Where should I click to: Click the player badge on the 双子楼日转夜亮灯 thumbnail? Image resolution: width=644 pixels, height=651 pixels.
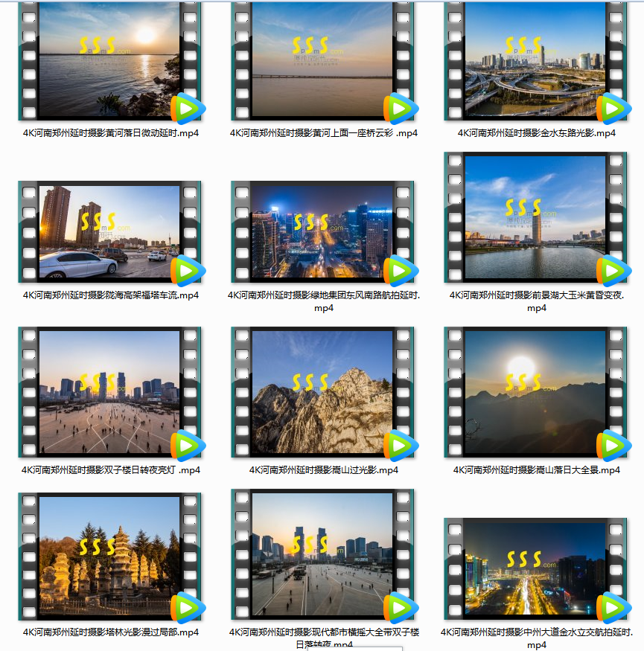tap(188, 446)
